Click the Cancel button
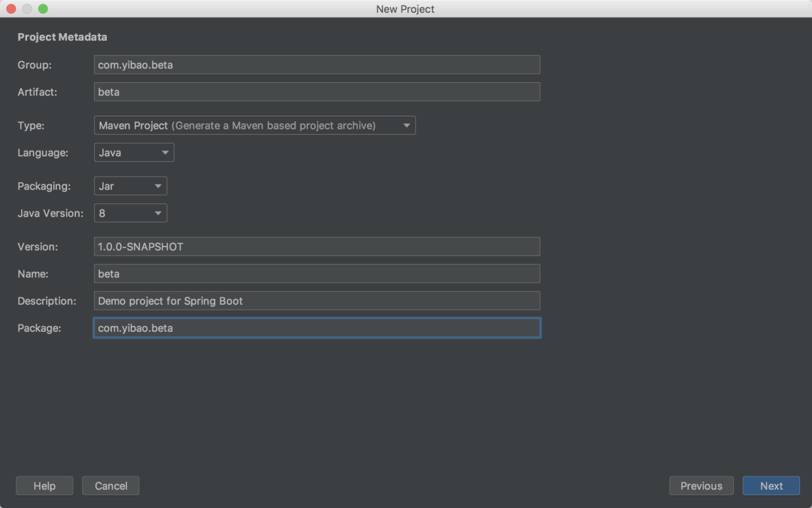 pos(111,486)
